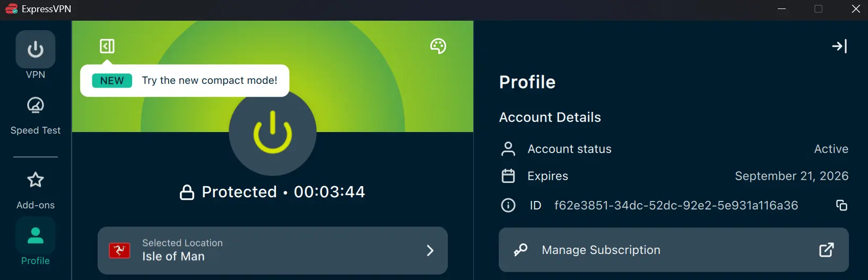Click the 'Account status' label

pyautogui.click(x=569, y=149)
